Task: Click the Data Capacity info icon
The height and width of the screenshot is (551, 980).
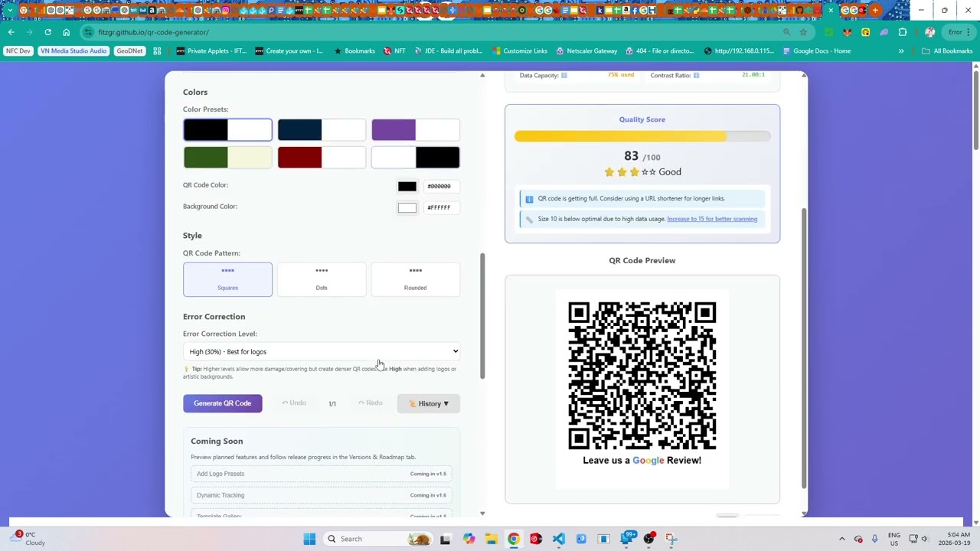Action: click(x=564, y=75)
